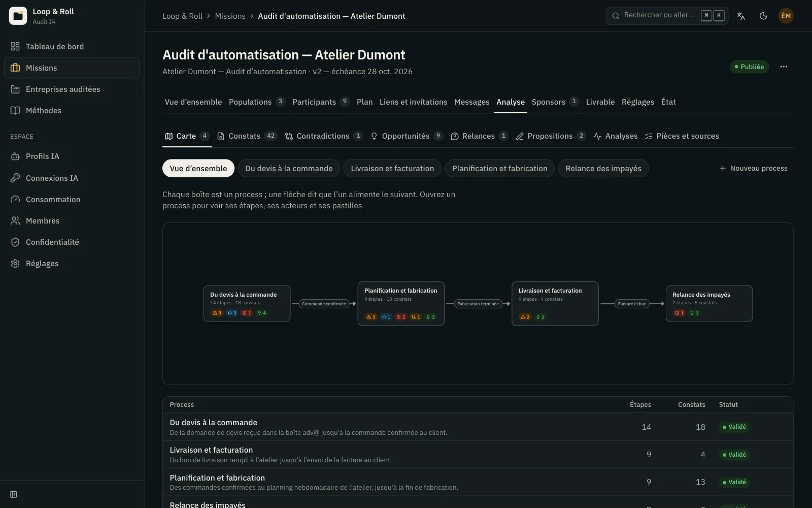Select Du devis à la commande pill

289,168
